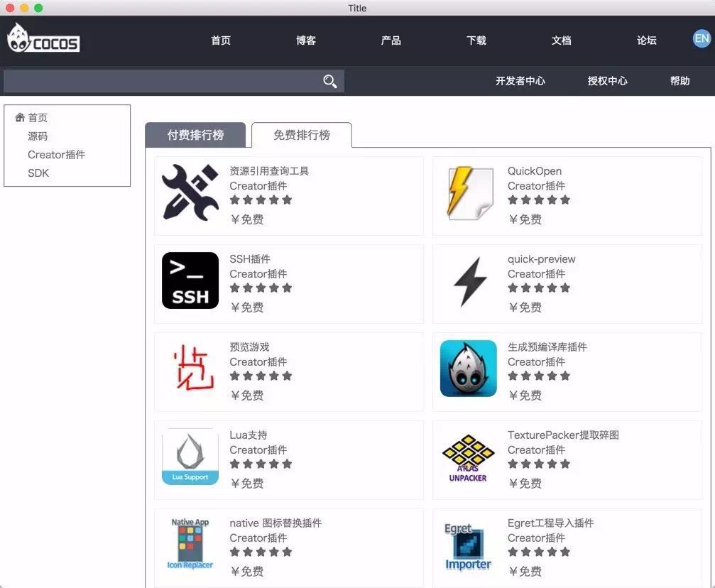715x588 pixels.
Task: Click the star rating of SSH插件
Action: click(x=261, y=288)
